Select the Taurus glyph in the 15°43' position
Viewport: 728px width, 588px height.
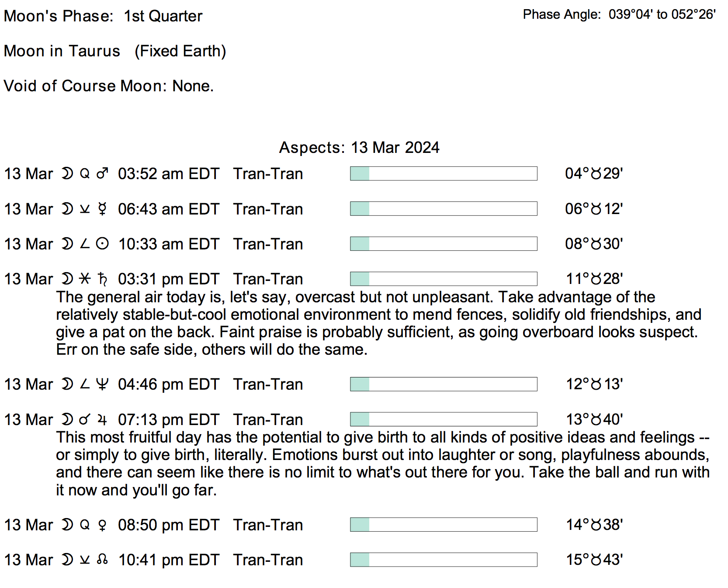(x=596, y=560)
